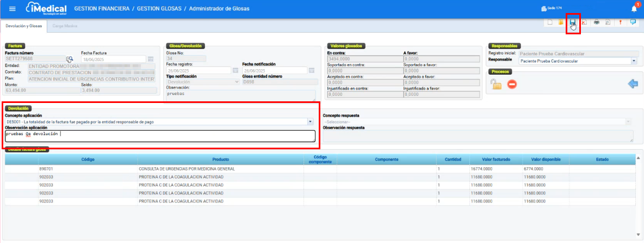Viewport: 644px width, 243px height.
Task: Click the save (floppy disk) toolbar icon
Action: pos(573,22)
